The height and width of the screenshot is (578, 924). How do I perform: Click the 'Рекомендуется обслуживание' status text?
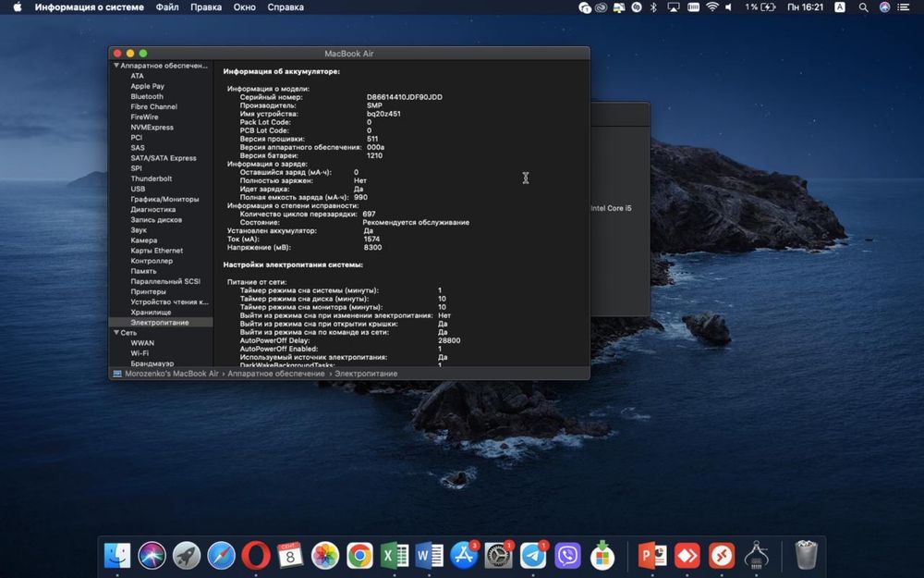coord(416,222)
